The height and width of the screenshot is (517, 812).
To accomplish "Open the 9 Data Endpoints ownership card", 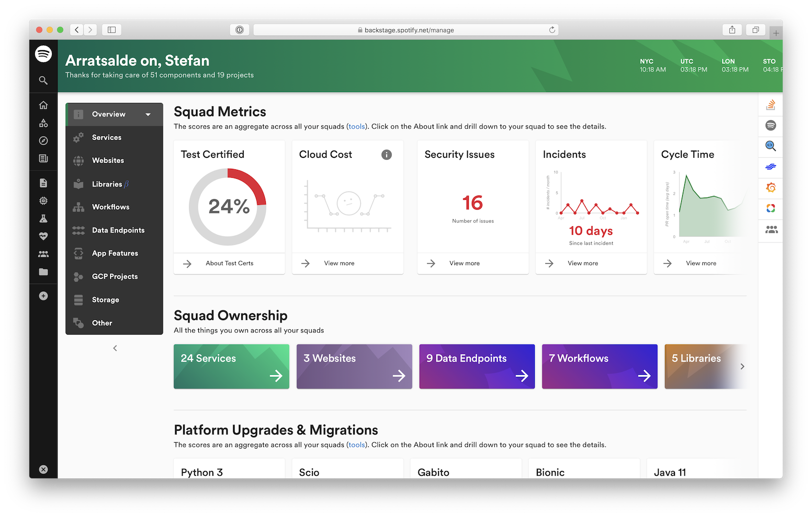I will [477, 366].
